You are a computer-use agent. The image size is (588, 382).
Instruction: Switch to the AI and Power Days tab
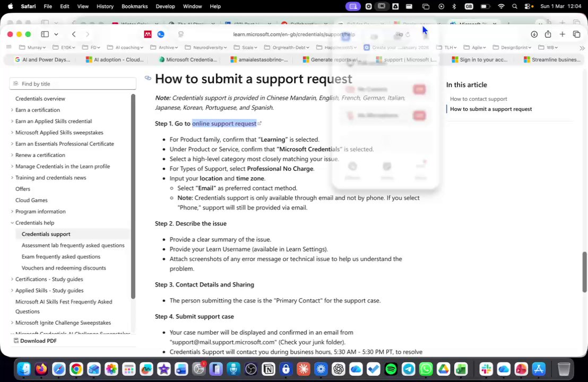(x=42, y=59)
